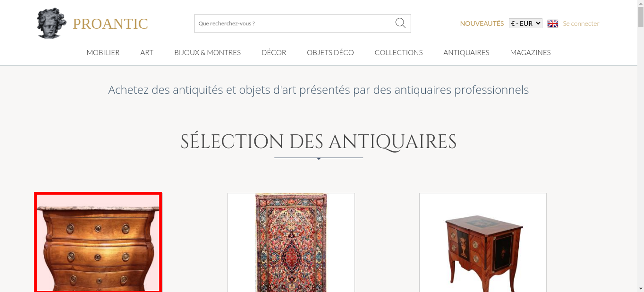
Task: Click the cherub head logo icon
Action: tap(51, 23)
